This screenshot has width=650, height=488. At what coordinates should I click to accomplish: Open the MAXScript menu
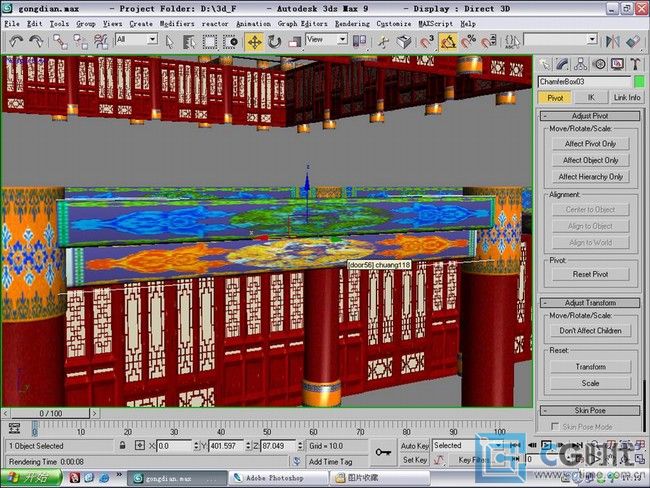click(x=435, y=24)
